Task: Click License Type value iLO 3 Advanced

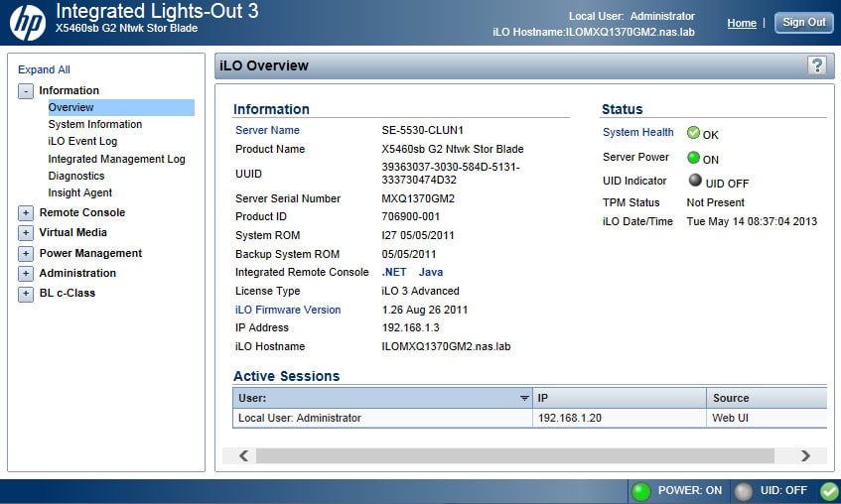Action: pos(421,291)
